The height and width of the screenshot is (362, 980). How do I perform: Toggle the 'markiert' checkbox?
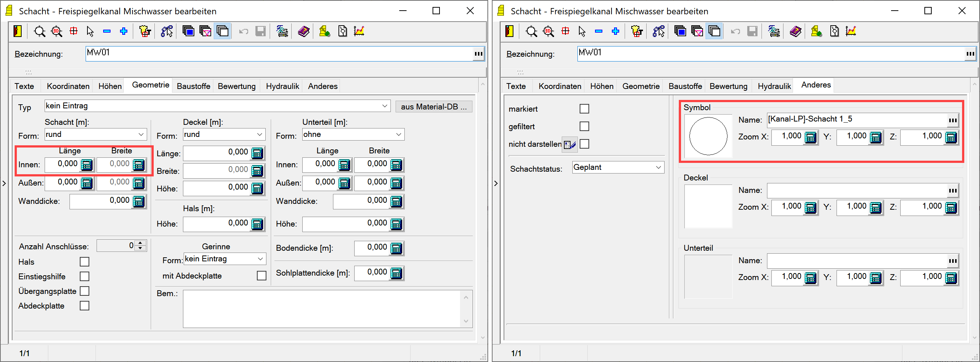tap(584, 109)
